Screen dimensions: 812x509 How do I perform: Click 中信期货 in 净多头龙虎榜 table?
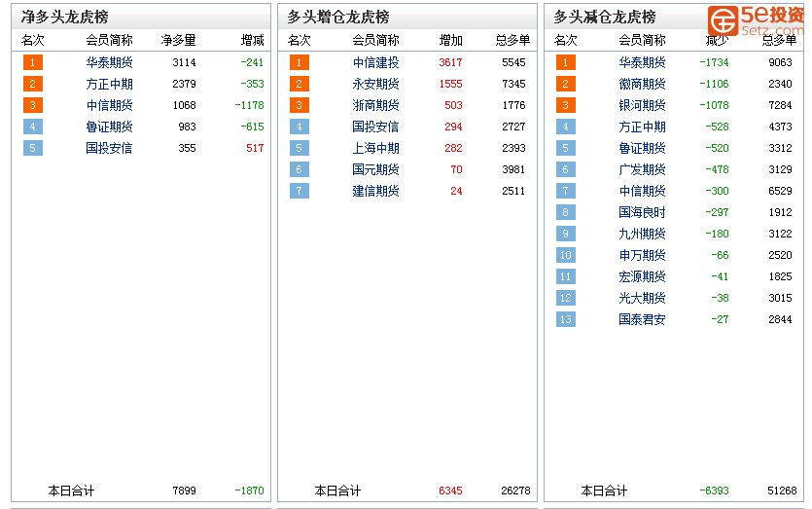click(109, 105)
